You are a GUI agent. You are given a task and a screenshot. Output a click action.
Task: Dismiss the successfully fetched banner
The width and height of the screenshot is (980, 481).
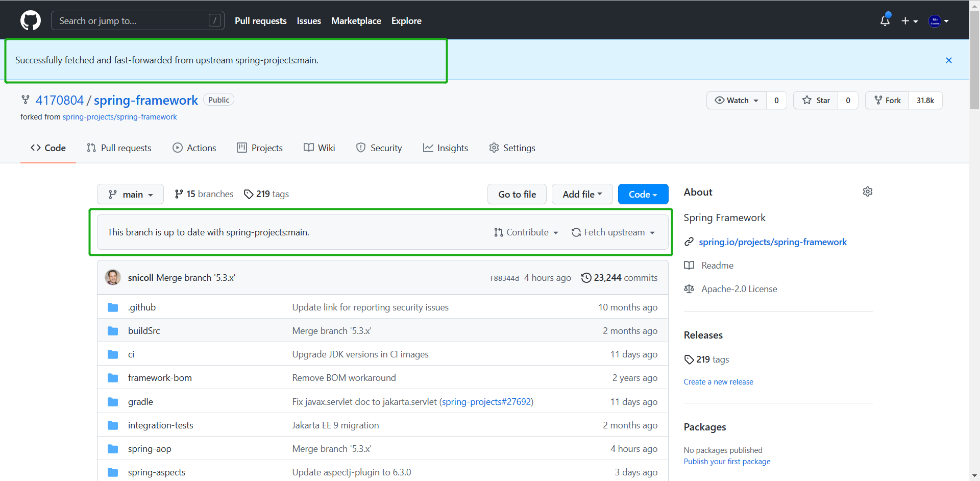(x=949, y=60)
